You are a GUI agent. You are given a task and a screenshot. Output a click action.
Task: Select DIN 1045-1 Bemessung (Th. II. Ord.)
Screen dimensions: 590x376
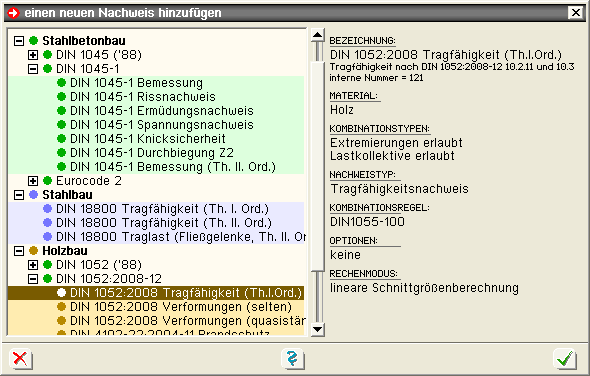pyautogui.click(x=156, y=167)
